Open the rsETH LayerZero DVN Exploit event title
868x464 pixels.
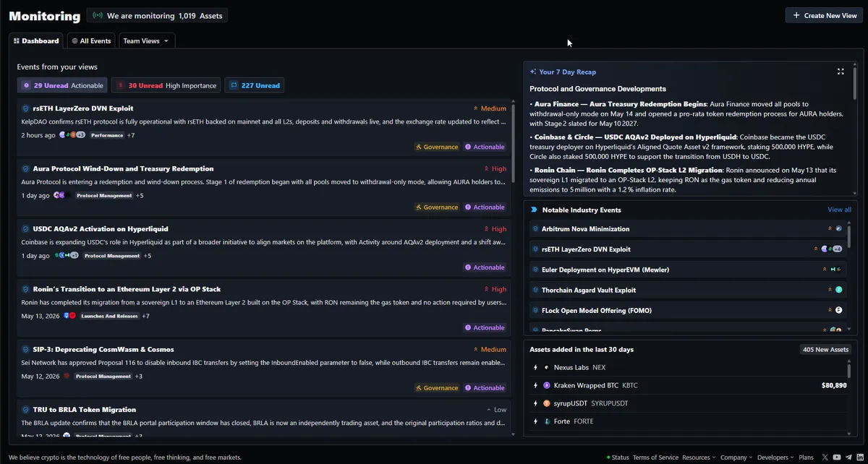pyautogui.click(x=83, y=108)
